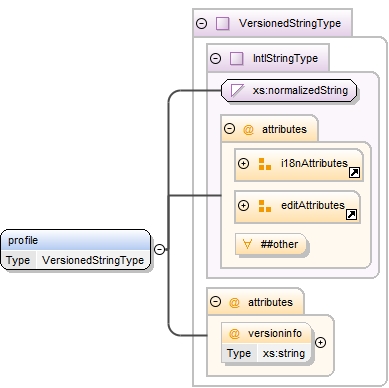Click the versioninfo @ attribute icon
The image size is (389, 388).
pyautogui.click(x=234, y=333)
